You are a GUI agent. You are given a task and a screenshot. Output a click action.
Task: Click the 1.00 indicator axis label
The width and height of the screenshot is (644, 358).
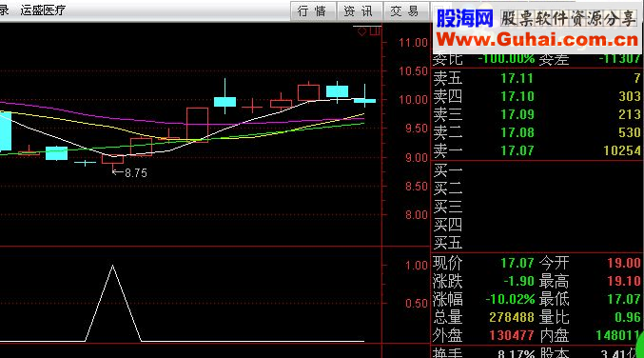(417, 266)
